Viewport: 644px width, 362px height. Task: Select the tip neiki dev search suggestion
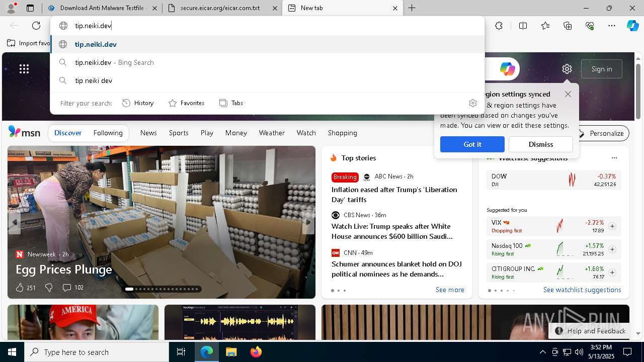coord(268,80)
